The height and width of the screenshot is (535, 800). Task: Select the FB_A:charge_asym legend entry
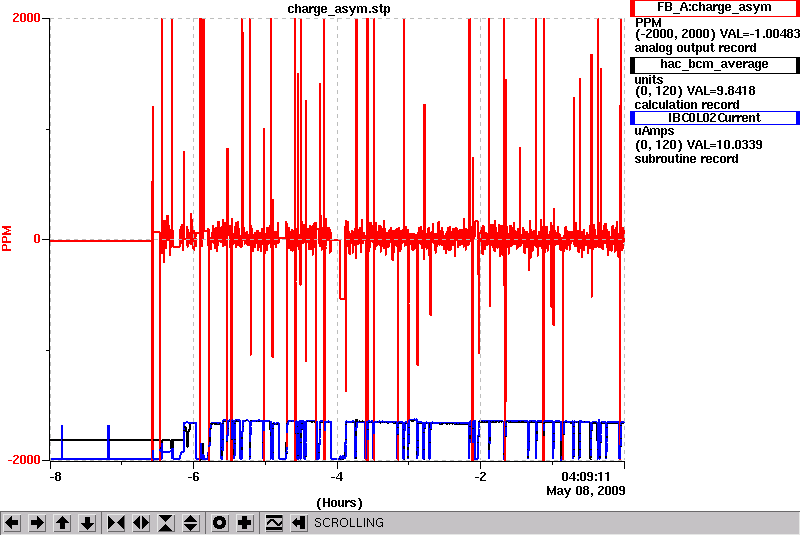pos(714,8)
